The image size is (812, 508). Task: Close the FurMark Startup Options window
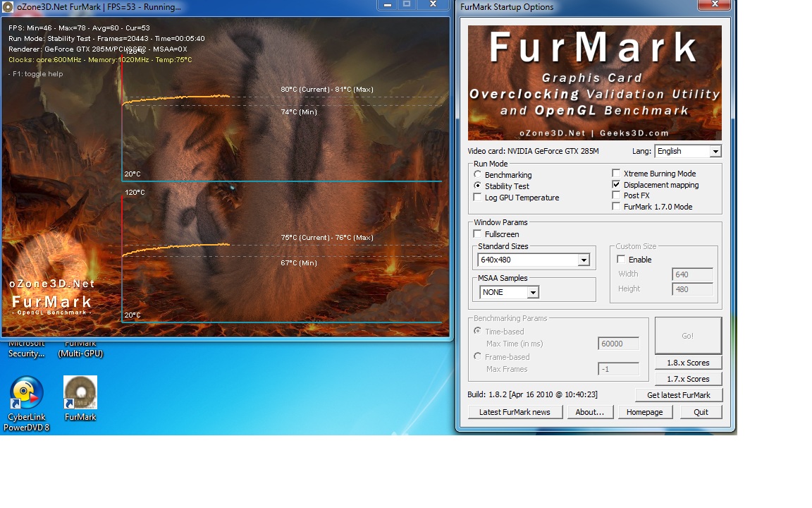pos(714,5)
